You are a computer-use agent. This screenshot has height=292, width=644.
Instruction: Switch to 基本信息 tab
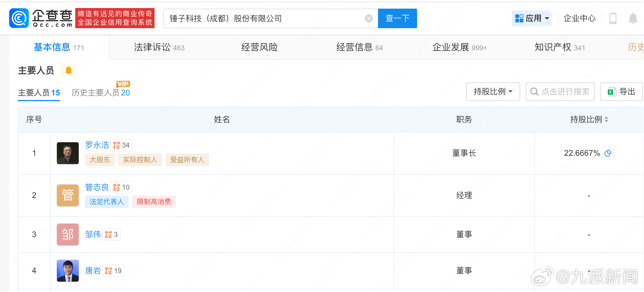click(59, 47)
